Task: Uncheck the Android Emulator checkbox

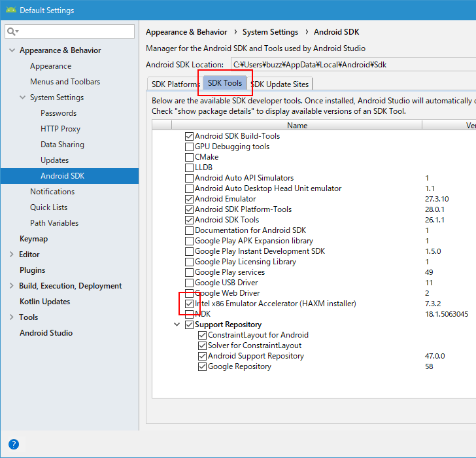Action: coord(189,199)
